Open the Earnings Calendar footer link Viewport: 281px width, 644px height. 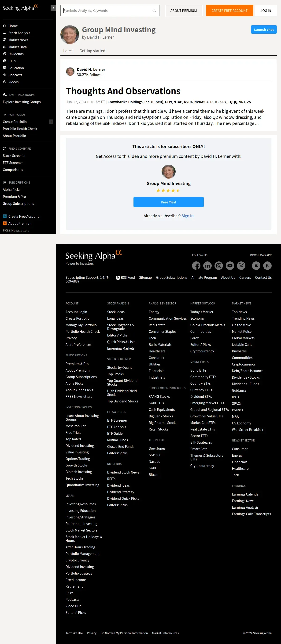[246, 495]
